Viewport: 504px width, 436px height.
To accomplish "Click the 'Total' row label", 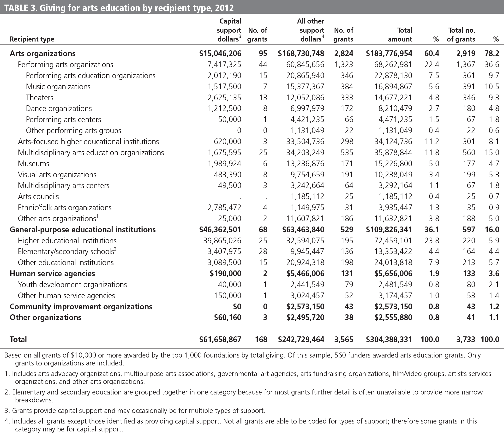I will pos(18,339).
